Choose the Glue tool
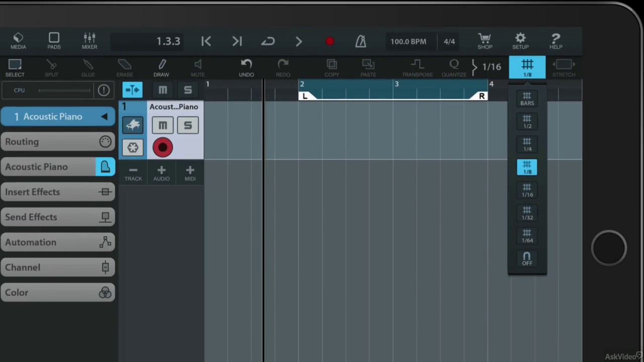Screen dimensions: 644x362 pyautogui.click(x=88, y=68)
